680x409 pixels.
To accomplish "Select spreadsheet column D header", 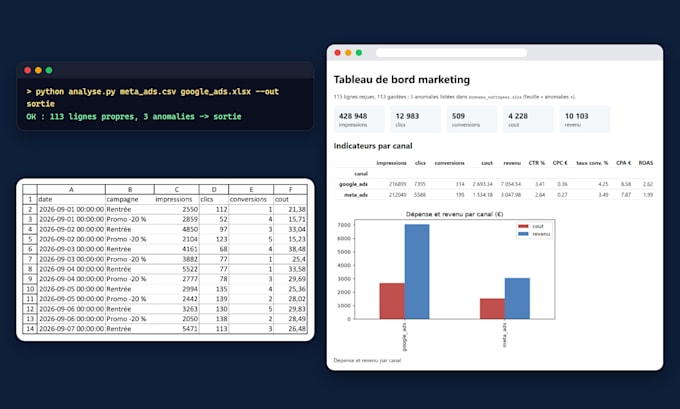I will tap(214, 189).
